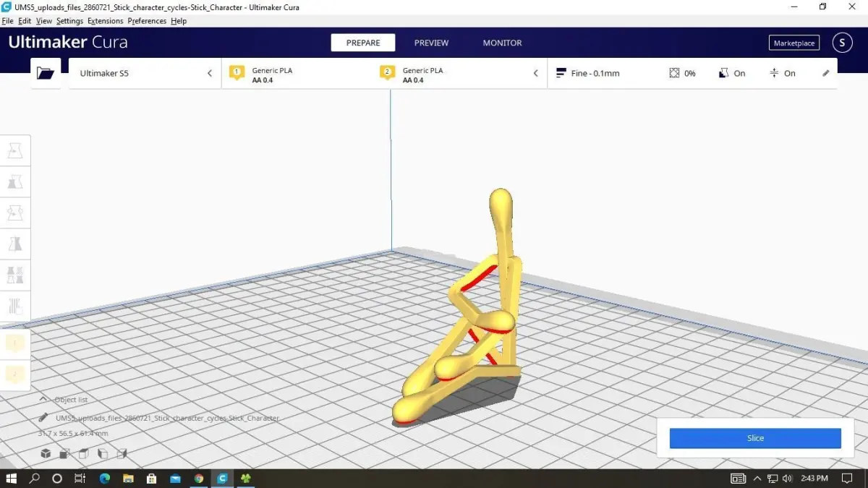Open the Marketplace
The height and width of the screenshot is (488, 868).
tap(794, 43)
